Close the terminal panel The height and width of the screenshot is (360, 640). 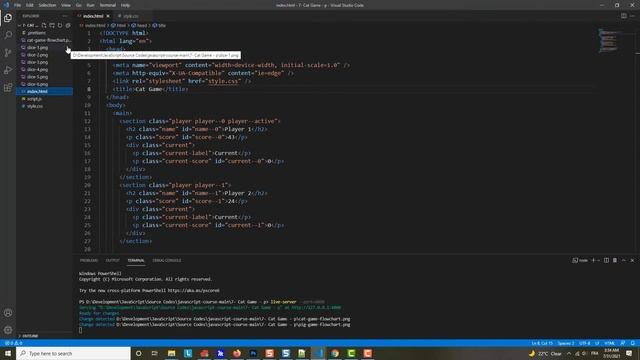pyautogui.click(x=632, y=260)
